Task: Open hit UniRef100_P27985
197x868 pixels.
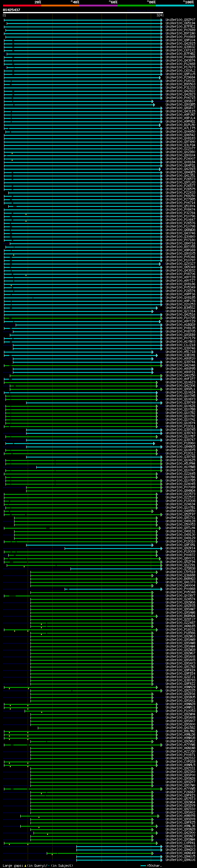Action: tap(180, 200)
